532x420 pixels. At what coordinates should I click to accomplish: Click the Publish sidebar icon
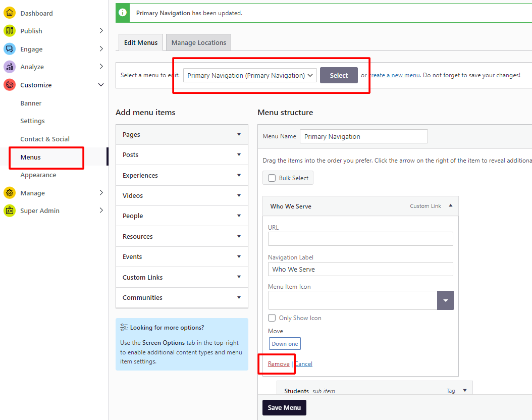coord(10,31)
